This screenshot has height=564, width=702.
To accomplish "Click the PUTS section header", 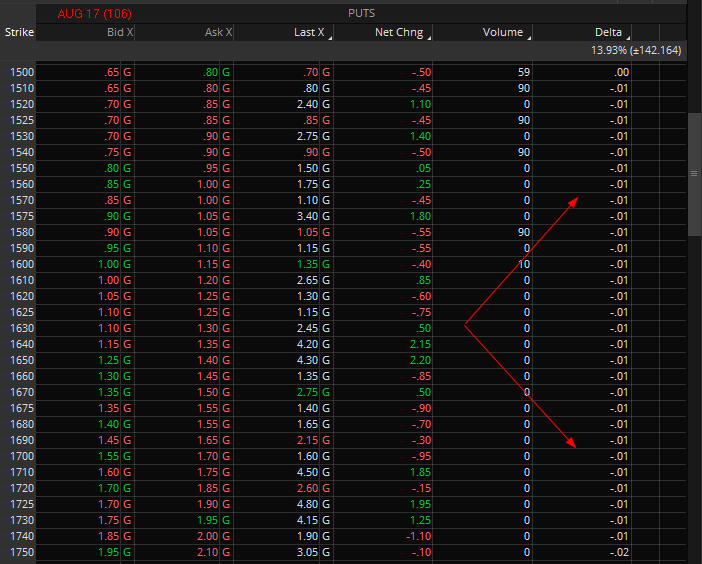I will tap(361, 13).
